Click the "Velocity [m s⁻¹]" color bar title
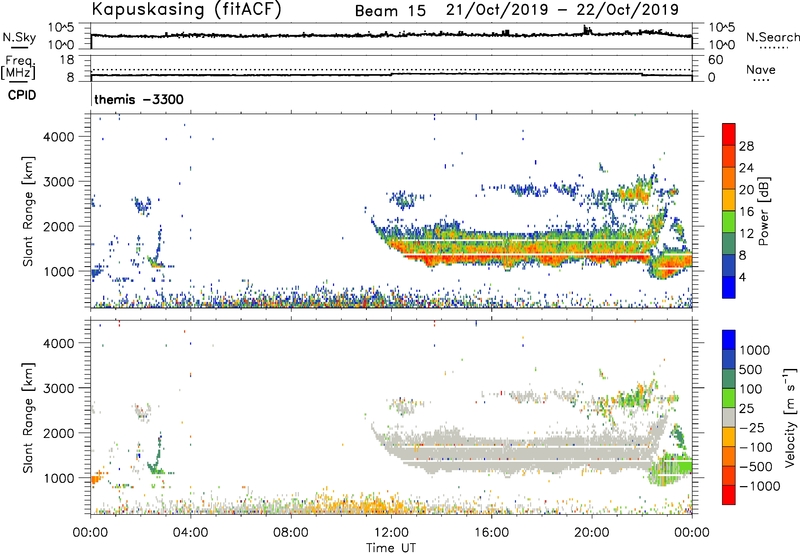This screenshot has height=554, width=800. [x=790, y=418]
